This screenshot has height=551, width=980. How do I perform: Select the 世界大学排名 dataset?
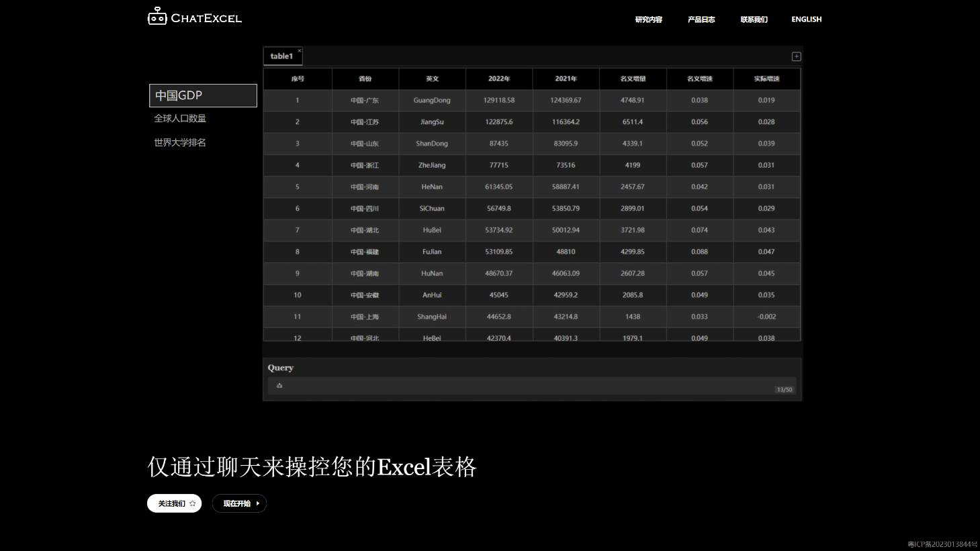180,142
